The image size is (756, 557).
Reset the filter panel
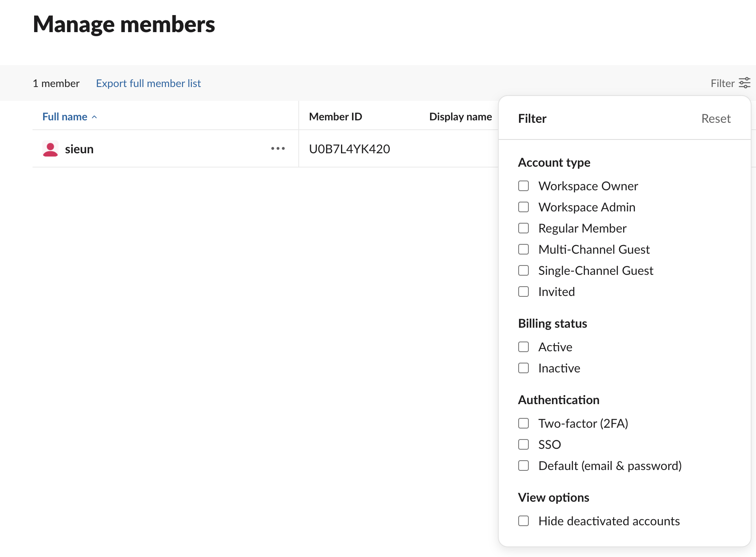click(716, 119)
